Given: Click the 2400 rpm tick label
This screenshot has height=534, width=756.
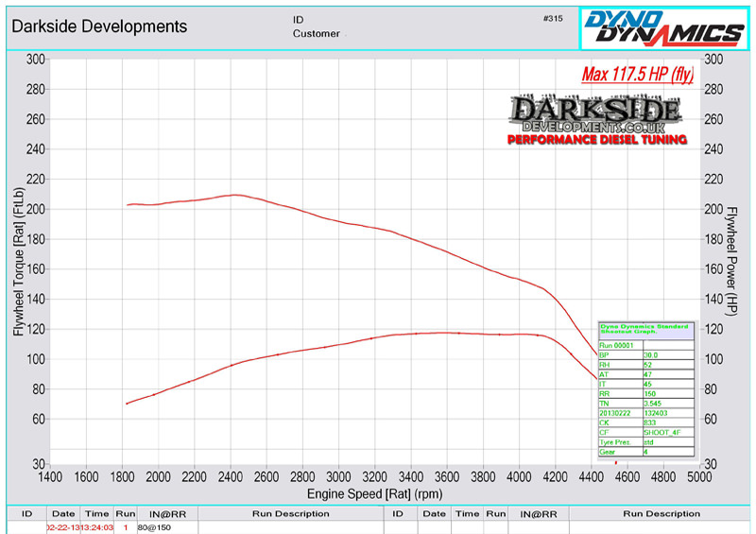Looking at the screenshot, I should coord(230,477).
